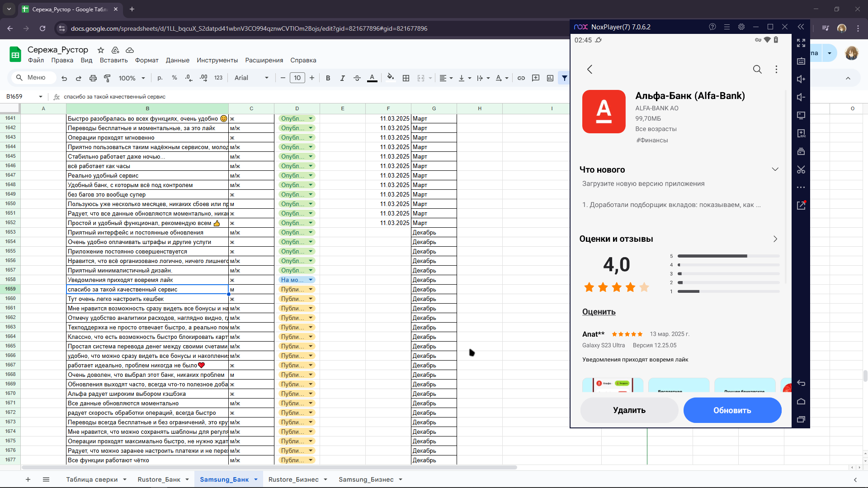Open the fill color picker
This screenshot has width=868, height=488.
(x=391, y=78)
